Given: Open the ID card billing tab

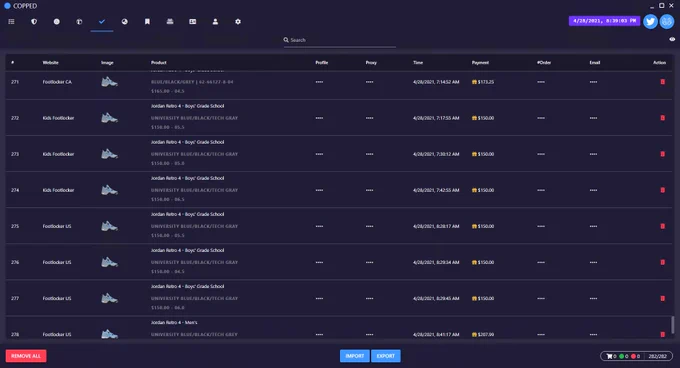Looking at the screenshot, I should point(193,22).
